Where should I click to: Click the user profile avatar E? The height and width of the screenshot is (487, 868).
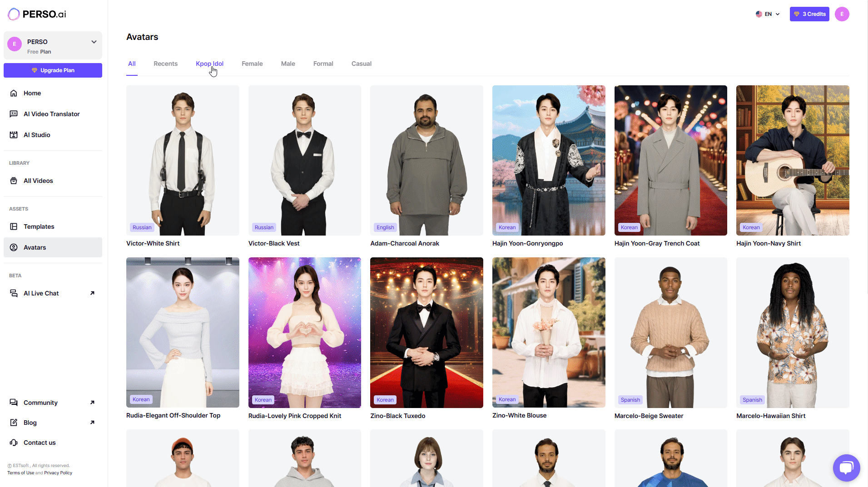842,14
